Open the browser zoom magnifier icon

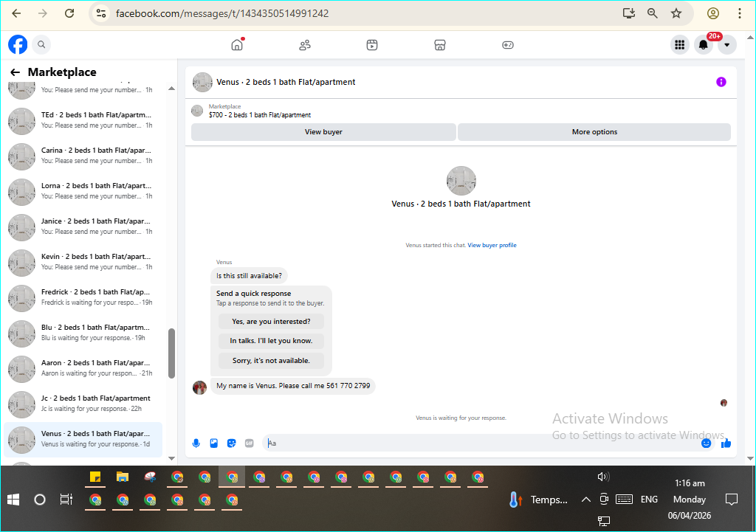(653, 13)
